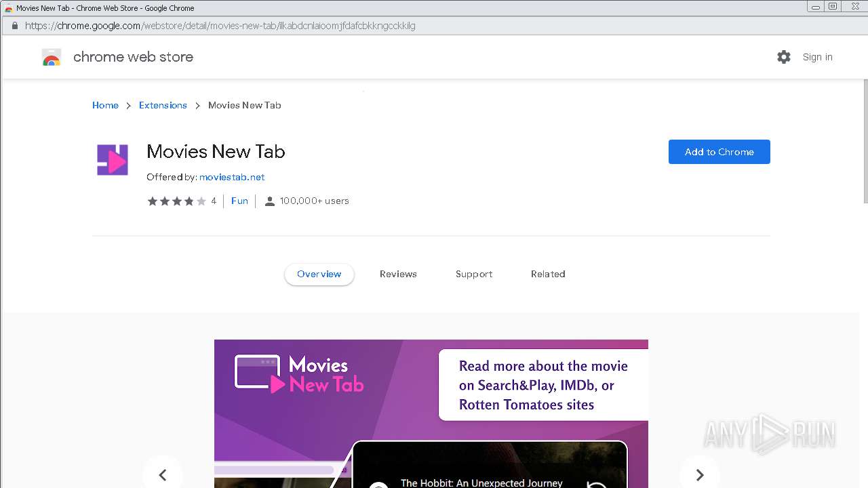Switch to the Reviews tab
The height and width of the screenshot is (488, 868).
pyautogui.click(x=398, y=274)
